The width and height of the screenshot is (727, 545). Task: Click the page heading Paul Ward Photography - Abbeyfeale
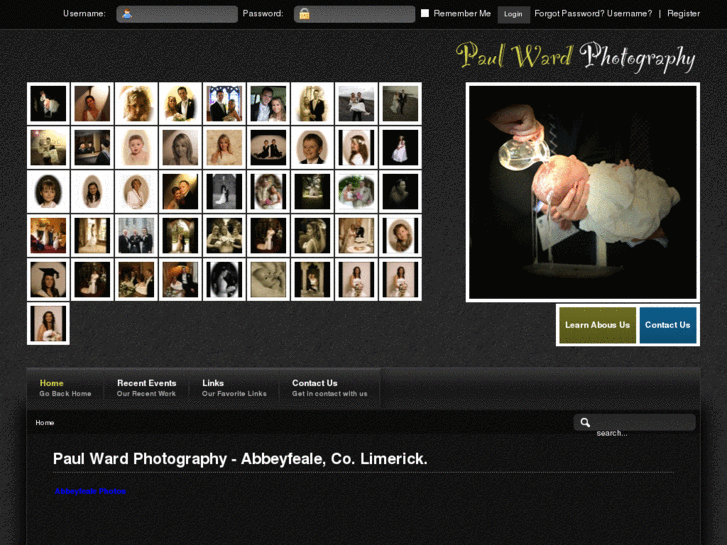240,459
